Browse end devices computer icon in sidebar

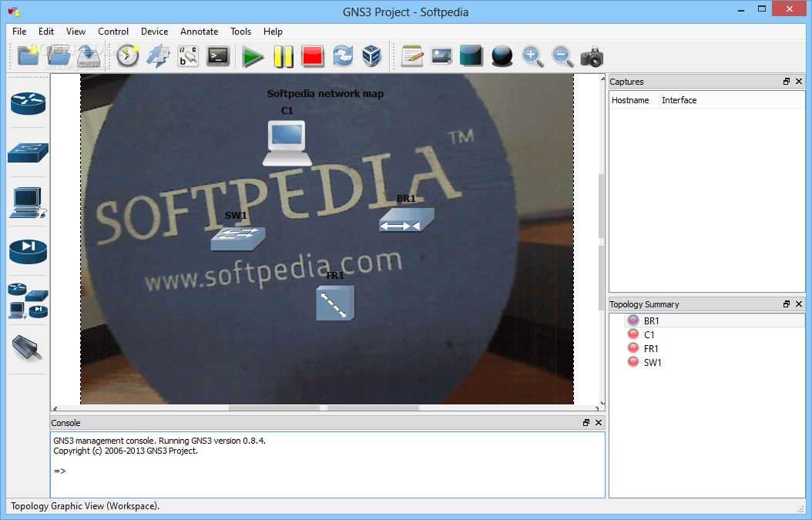(28, 203)
